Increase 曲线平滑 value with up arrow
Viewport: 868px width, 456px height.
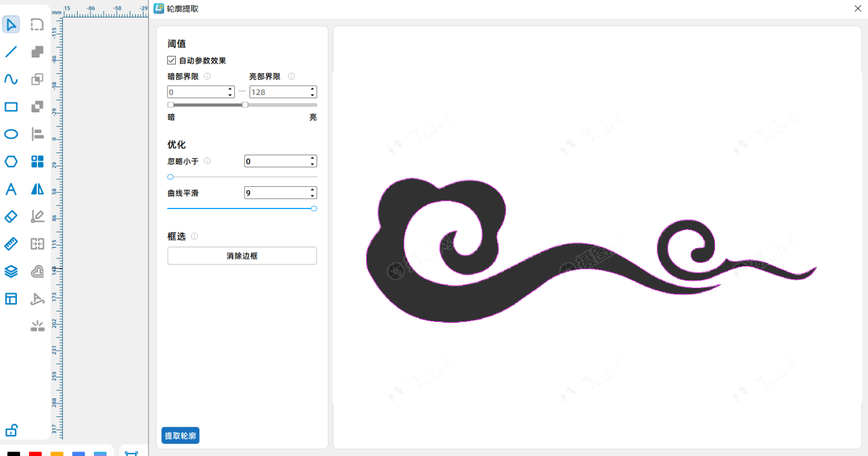coord(312,190)
